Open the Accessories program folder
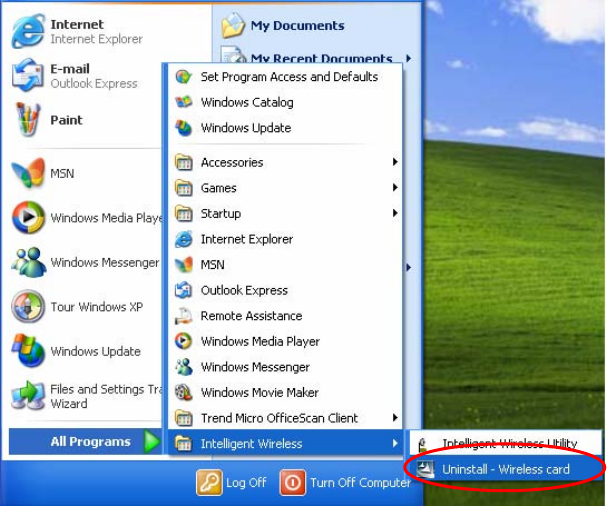Screen dimensions: 607x506 pyautogui.click(x=285, y=162)
